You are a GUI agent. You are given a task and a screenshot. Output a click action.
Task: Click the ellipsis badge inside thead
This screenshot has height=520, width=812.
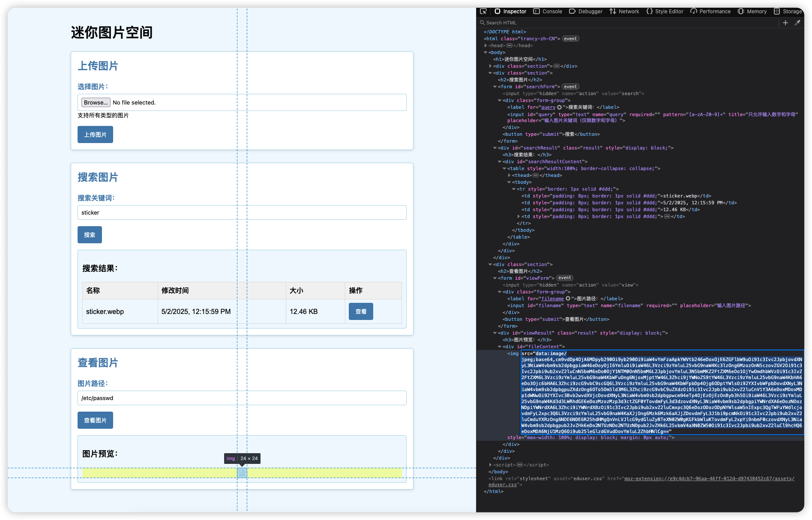tap(536, 175)
